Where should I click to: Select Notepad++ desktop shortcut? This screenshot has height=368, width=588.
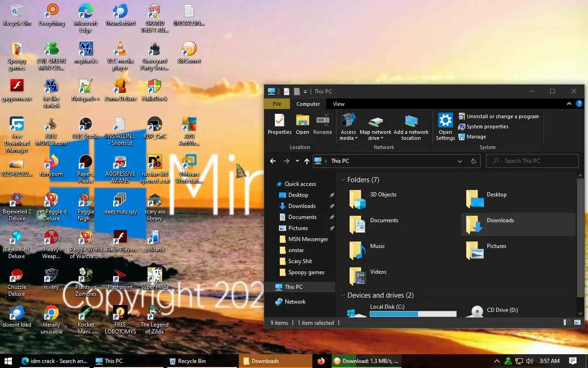click(x=86, y=90)
